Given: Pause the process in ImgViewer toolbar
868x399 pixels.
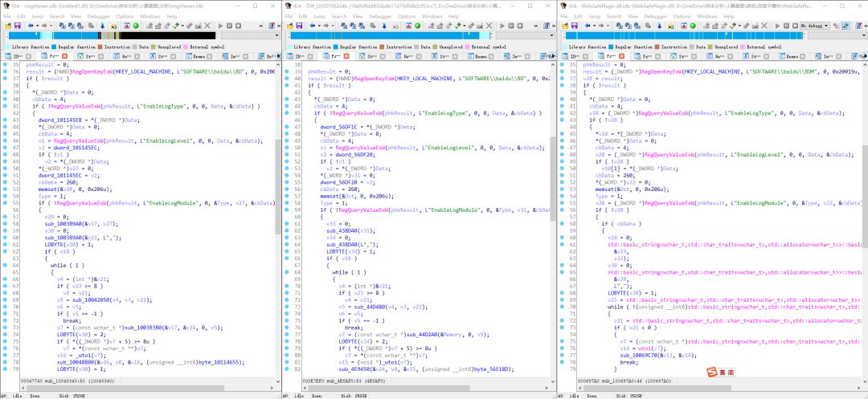Looking at the screenshot, I should pyautogui.click(x=229, y=26).
